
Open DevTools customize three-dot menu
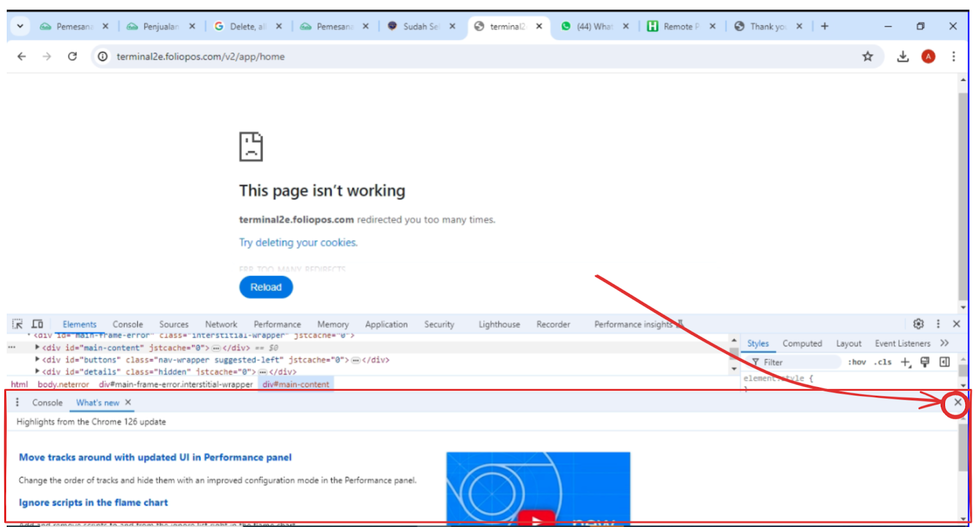pos(938,324)
